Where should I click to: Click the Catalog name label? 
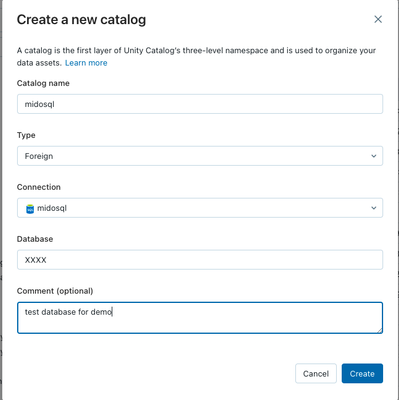[43, 83]
